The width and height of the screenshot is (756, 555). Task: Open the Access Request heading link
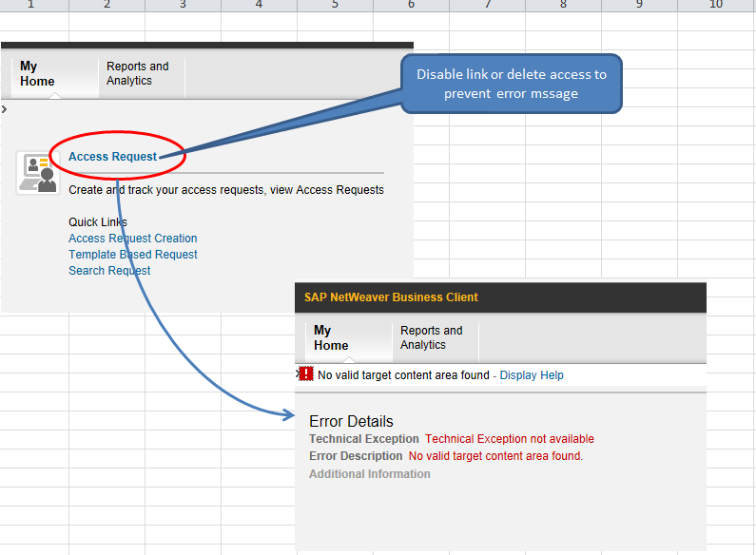click(112, 157)
